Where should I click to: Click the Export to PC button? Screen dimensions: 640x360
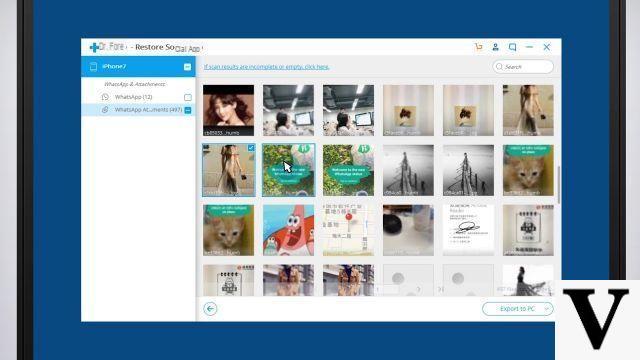(517, 309)
